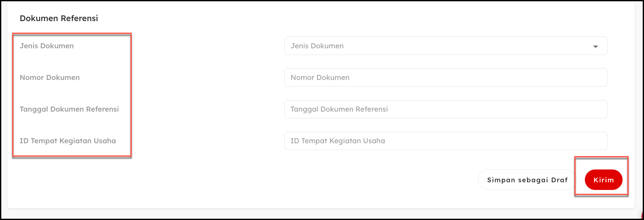Click the ID Tempat Kegiatan Usaha label
Image resolution: width=644 pixels, height=220 pixels.
pos(68,141)
